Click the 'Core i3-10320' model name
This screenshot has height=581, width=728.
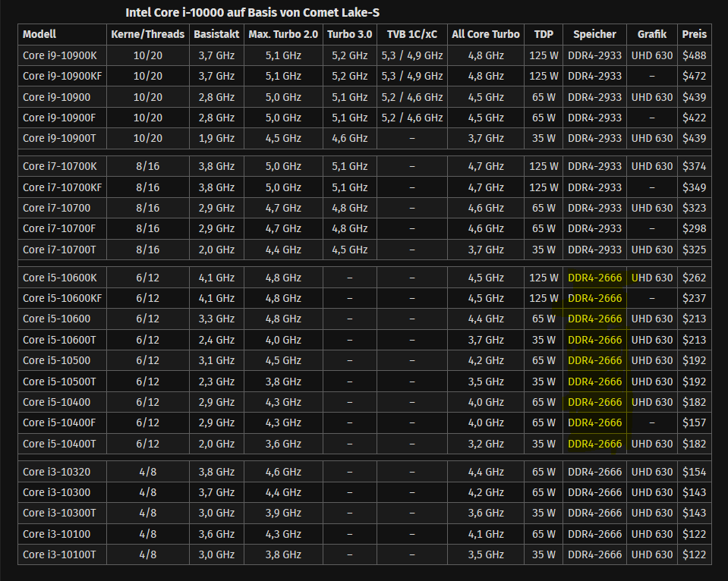point(57,472)
